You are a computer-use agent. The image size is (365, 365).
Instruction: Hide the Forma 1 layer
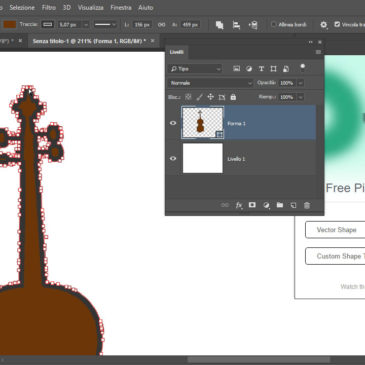(173, 123)
